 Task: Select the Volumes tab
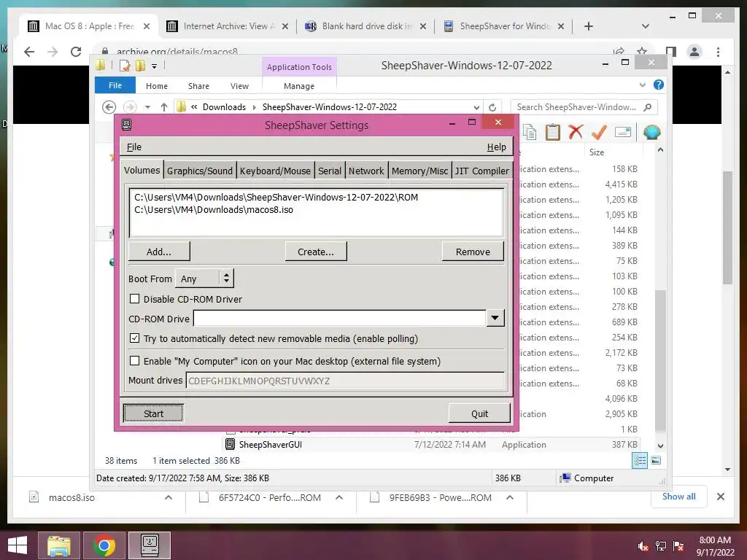(142, 170)
